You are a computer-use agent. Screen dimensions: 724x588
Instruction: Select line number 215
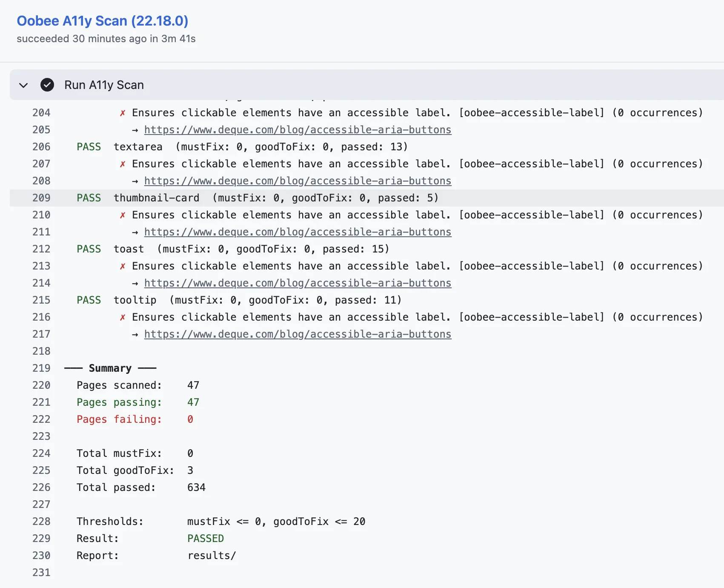[x=41, y=300]
